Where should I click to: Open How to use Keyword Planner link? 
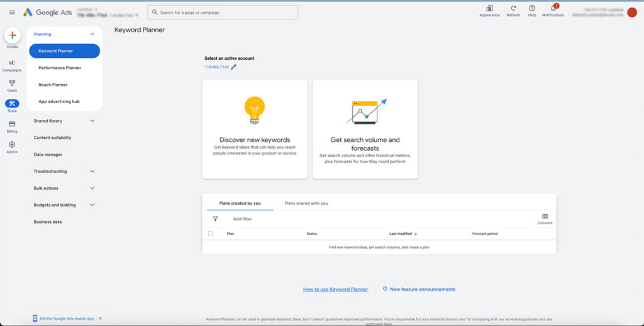click(x=335, y=290)
